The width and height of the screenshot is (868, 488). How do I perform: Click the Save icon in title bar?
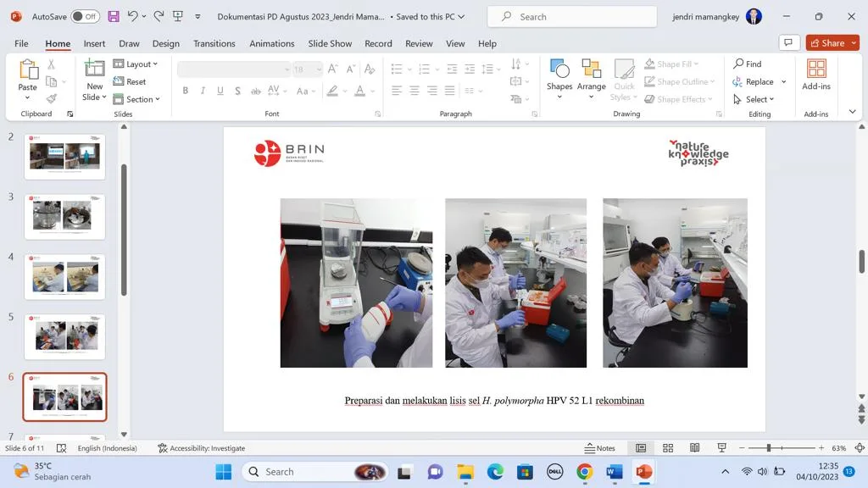pos(114,17)
